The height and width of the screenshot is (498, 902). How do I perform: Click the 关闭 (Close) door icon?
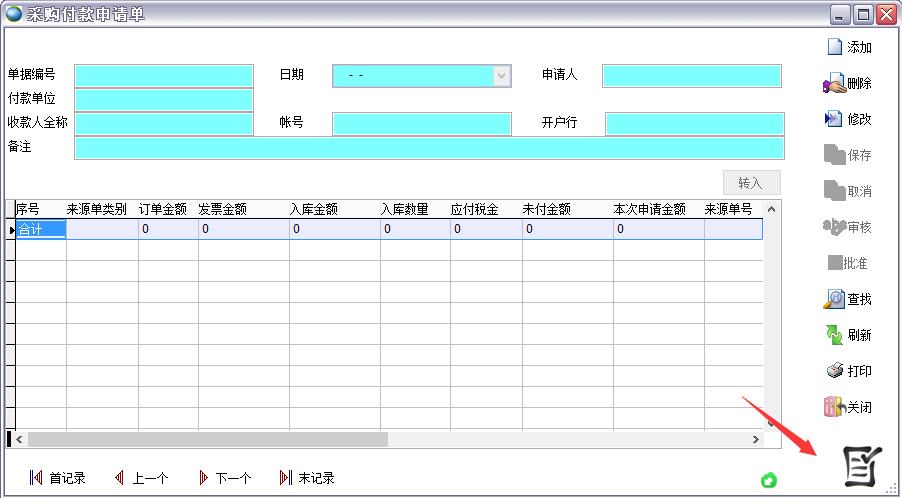(835, 407)
